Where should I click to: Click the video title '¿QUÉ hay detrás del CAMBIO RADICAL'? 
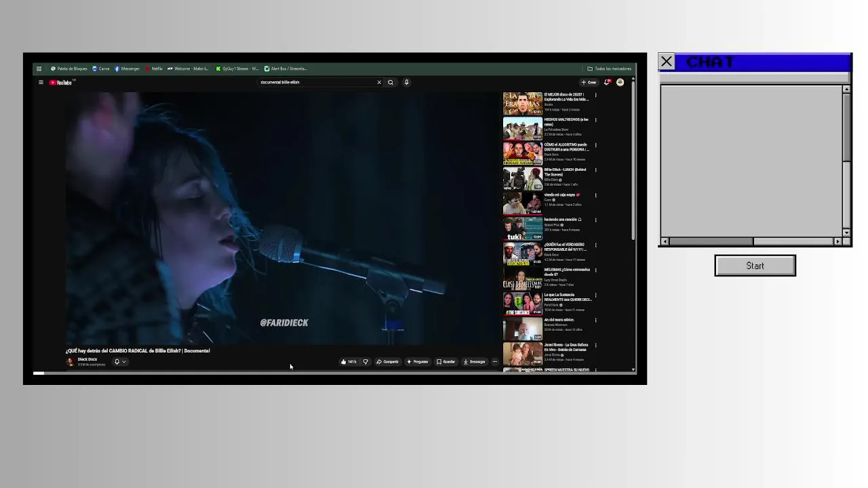tap(138, 350)
